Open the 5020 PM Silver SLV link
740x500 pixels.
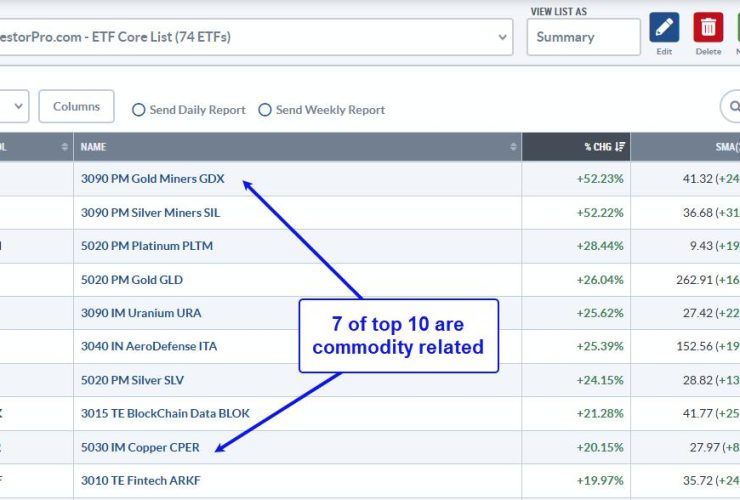coord(132,380)
